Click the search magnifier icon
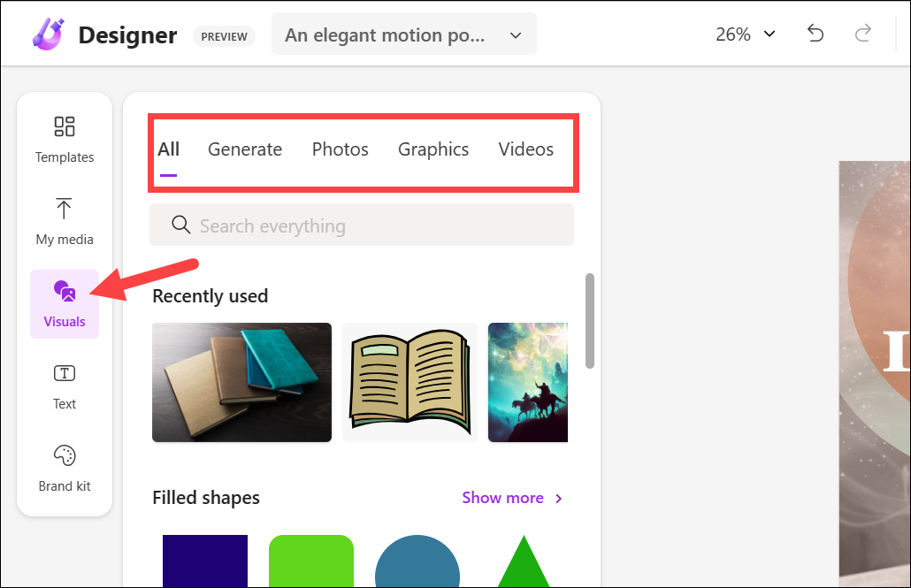Screen dimensions: 911x588 click(x=180, y=225)
